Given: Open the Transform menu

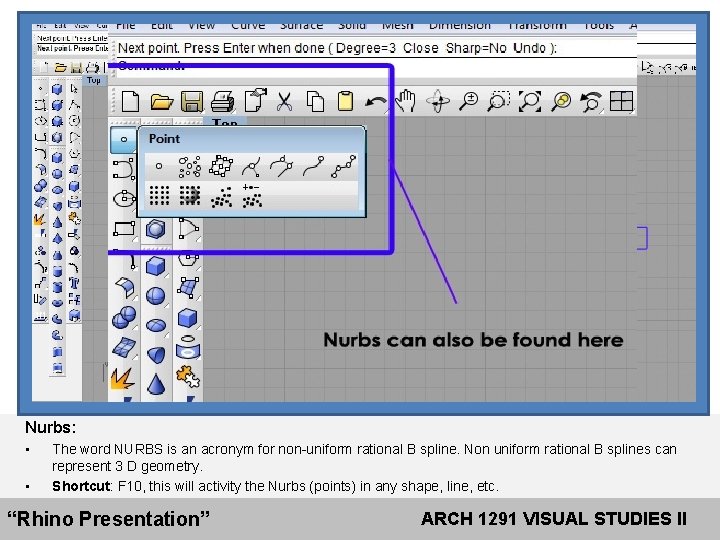Looking at the screenshot, I should [537, 25].
